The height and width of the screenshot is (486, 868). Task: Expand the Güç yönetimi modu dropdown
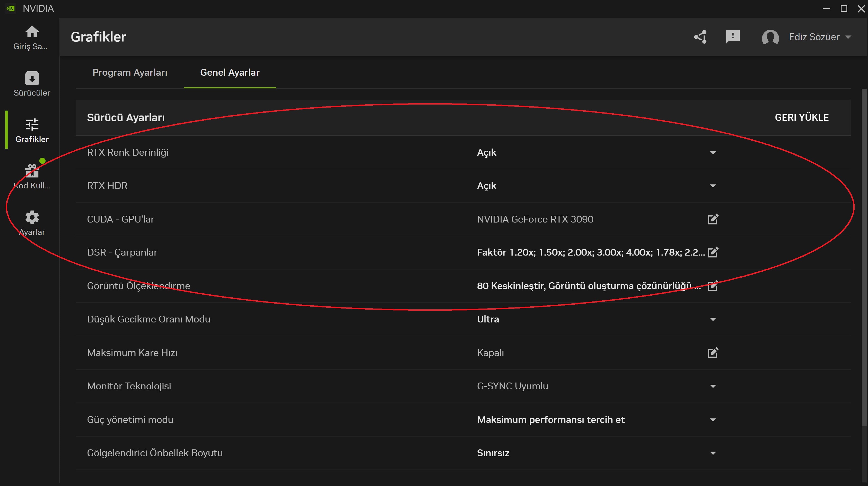tap(713, 420)
